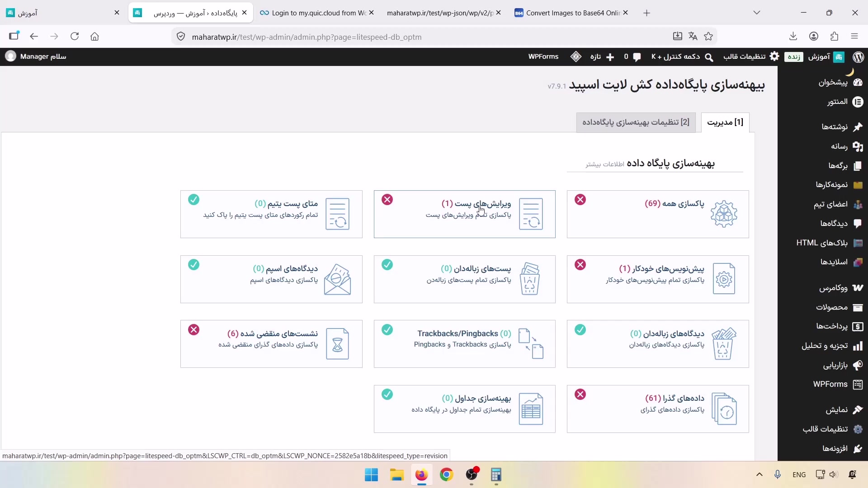Click the post revisions document icon
Screen dimensions: 868x488
click(x=531, y=214)
